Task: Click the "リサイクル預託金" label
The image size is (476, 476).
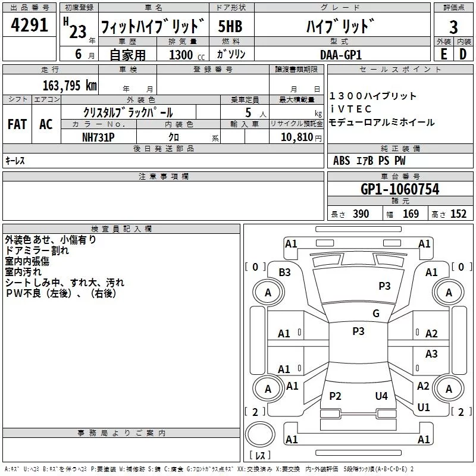Action: [296, 124]
